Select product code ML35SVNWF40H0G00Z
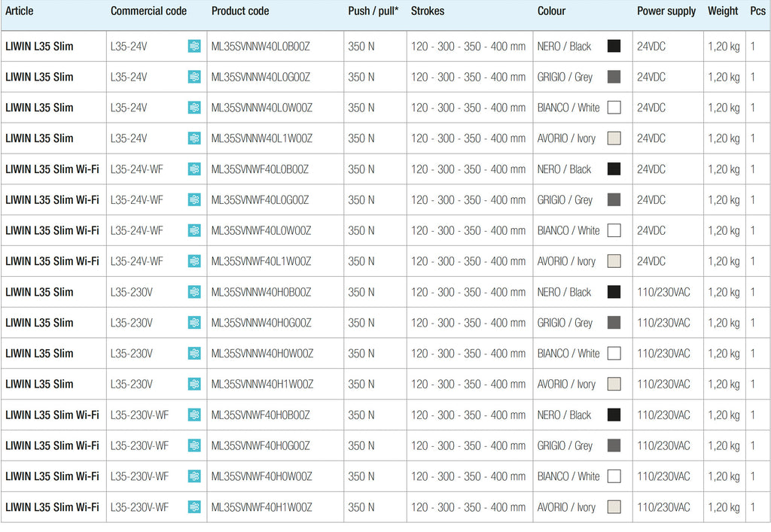Screen dimensions: 771x532 click(261, 445)
